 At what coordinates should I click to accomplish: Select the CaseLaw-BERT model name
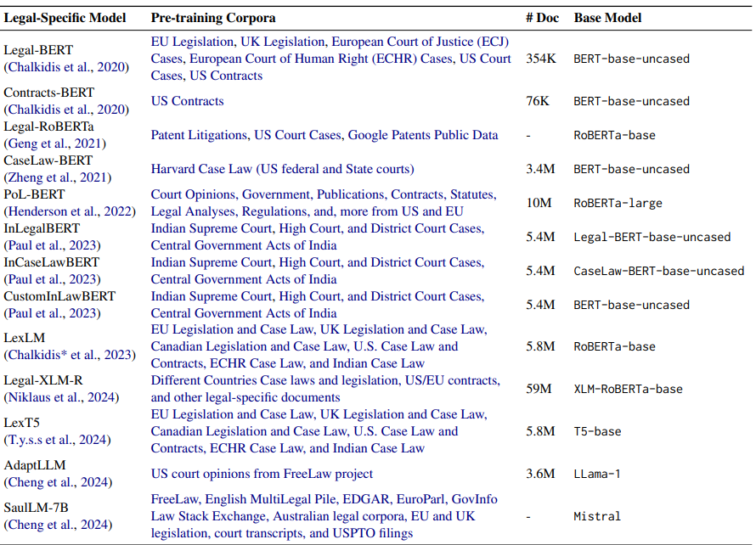[x=48, y=160]
